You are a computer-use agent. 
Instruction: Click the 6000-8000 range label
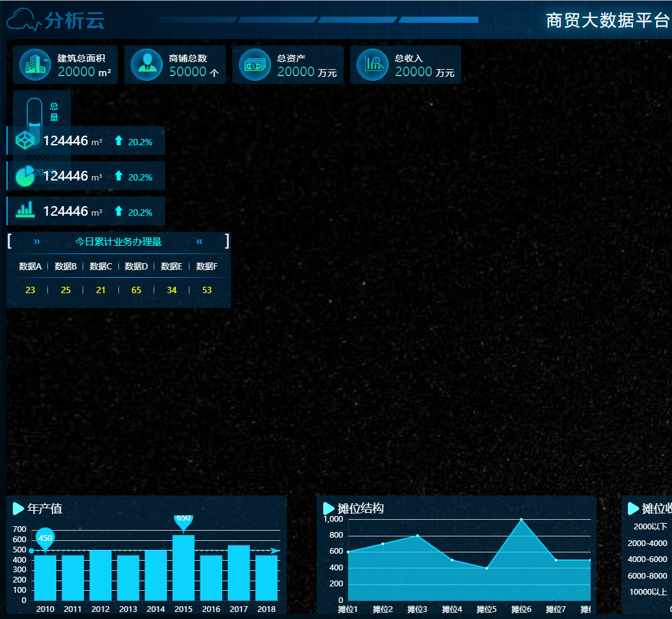point(648,575)
